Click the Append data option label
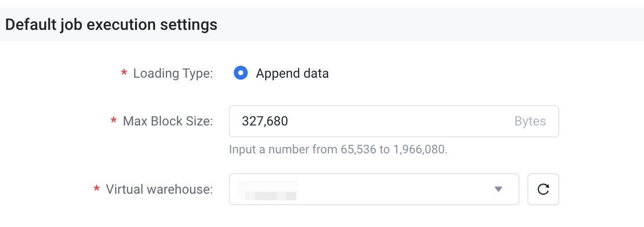 click(292, 74)
